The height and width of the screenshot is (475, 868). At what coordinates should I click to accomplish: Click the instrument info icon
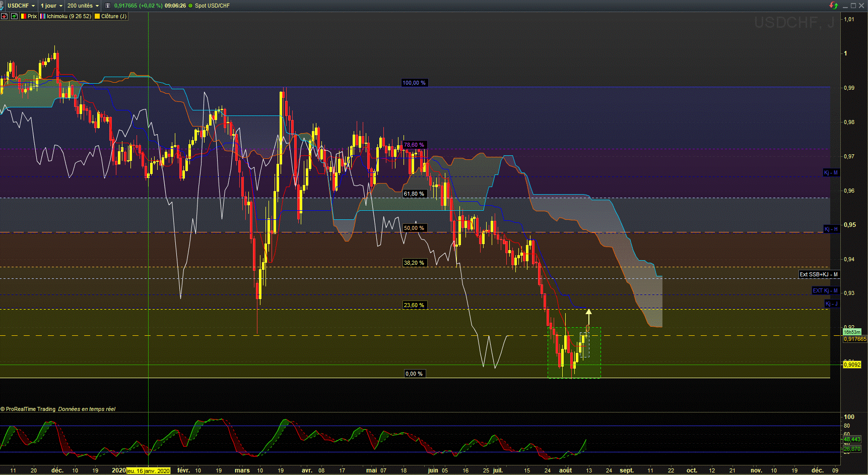(107, 6)
